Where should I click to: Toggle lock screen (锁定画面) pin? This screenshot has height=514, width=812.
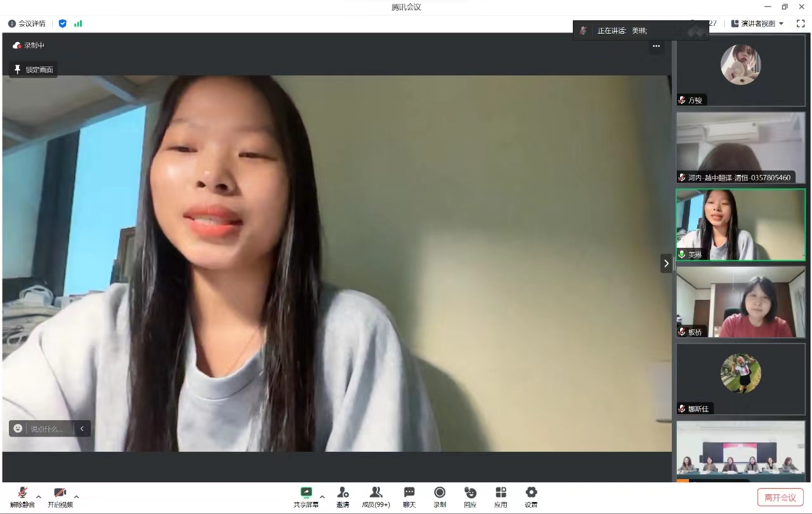[x=34, y=70]
